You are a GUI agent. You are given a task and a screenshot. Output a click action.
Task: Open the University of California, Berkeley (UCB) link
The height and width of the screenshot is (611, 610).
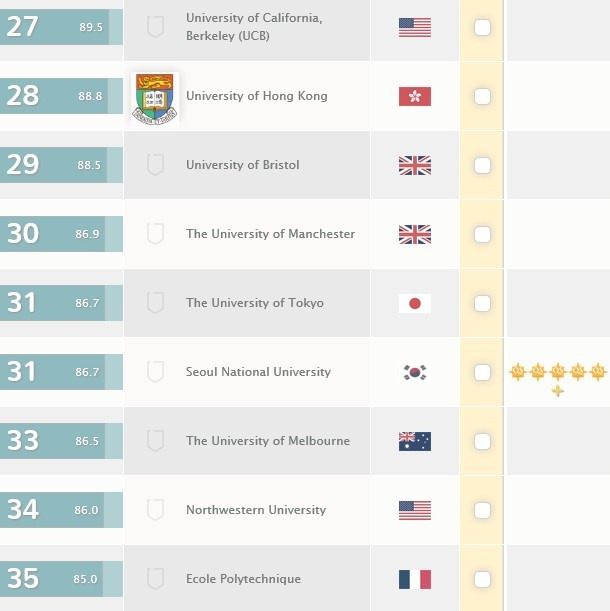coord(254,27)
